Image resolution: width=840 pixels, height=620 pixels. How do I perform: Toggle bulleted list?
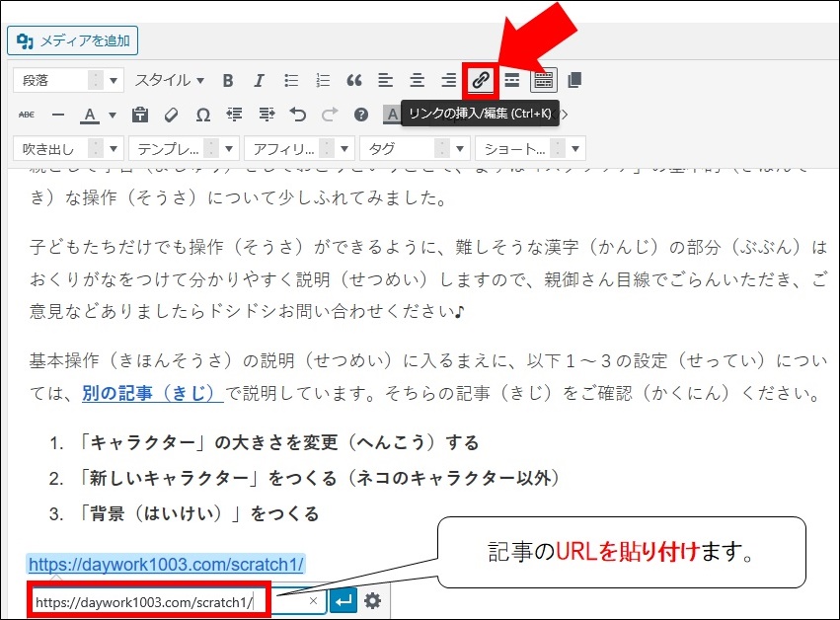pos(291,80)
